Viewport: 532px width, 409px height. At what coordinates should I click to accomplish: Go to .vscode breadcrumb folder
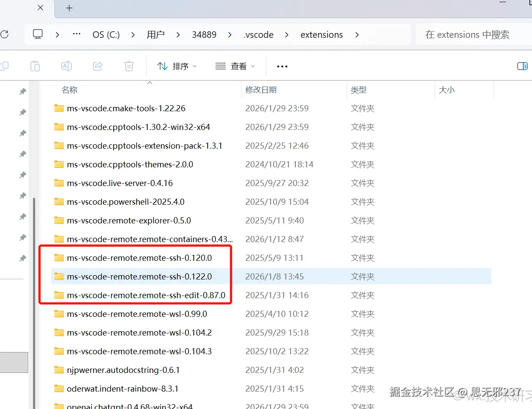click(x=258, y=35)
